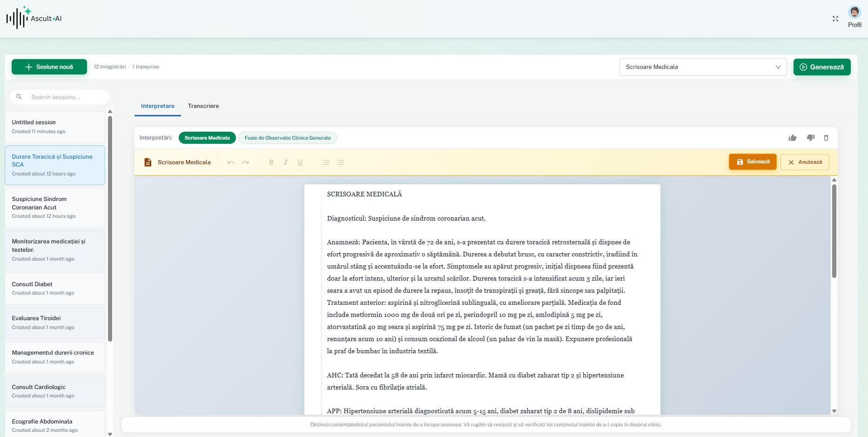
Task: Select the Interpretare tab
Action: (x=158, y=106)
